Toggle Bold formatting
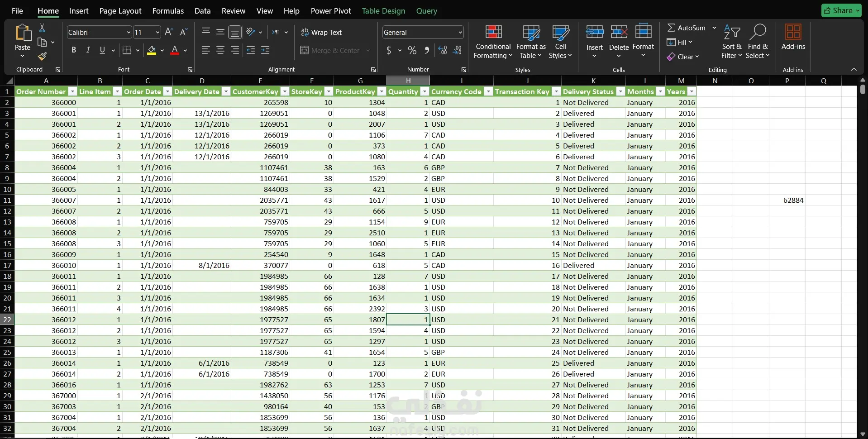Viewport: 868px width, 439px height. point(74,50)
